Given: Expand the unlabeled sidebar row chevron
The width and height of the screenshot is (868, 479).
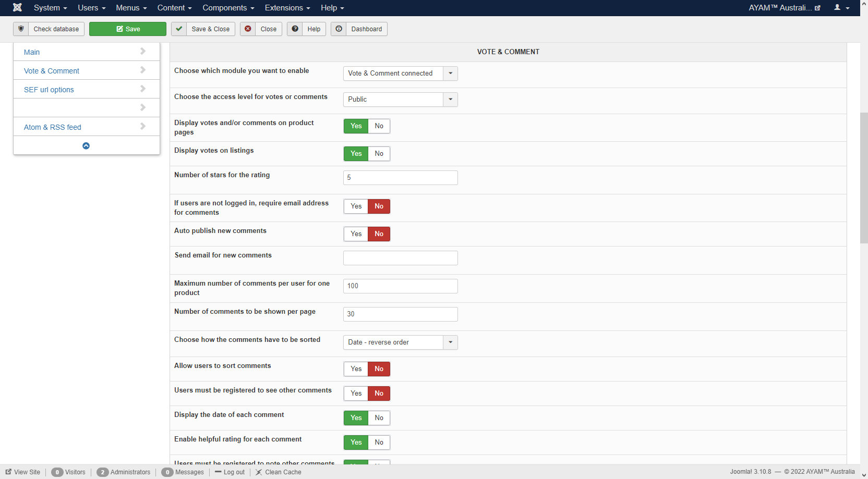Looking at the screenshot, I should pyautogui.click(x=143, y=107).
